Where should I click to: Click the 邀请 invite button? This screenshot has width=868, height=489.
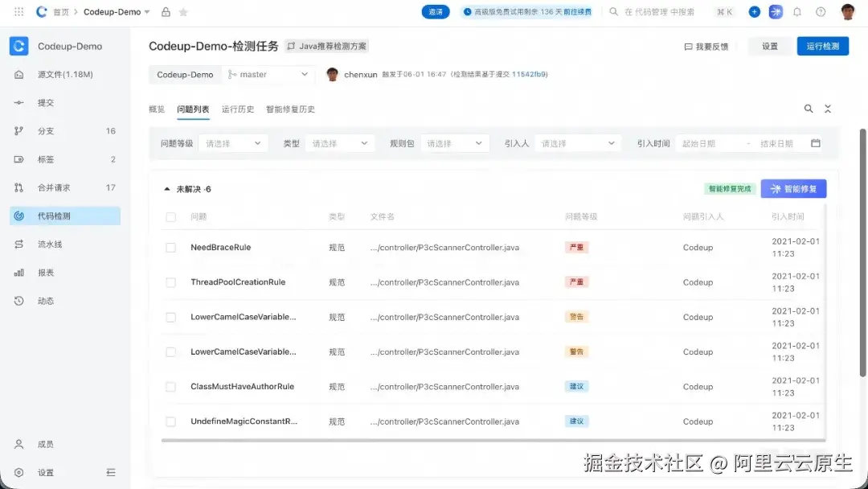[x=436, y=11]
